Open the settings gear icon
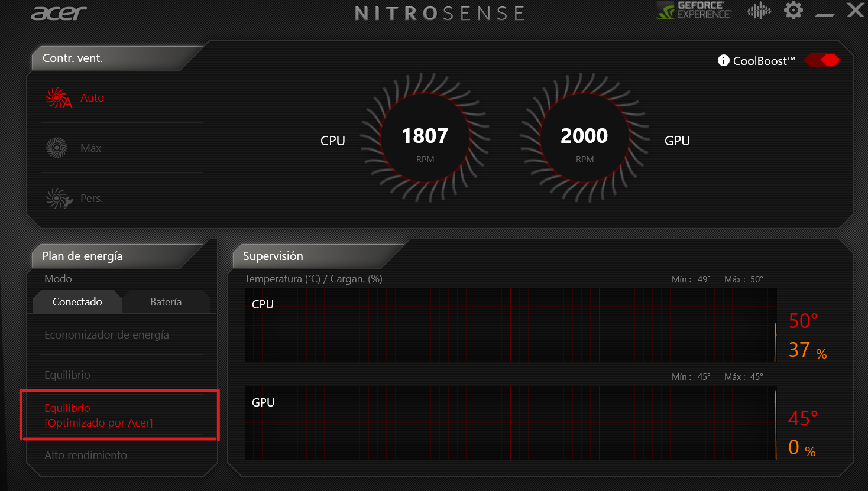This screenshot has height=491, width=868. click(x=793, y=10)
